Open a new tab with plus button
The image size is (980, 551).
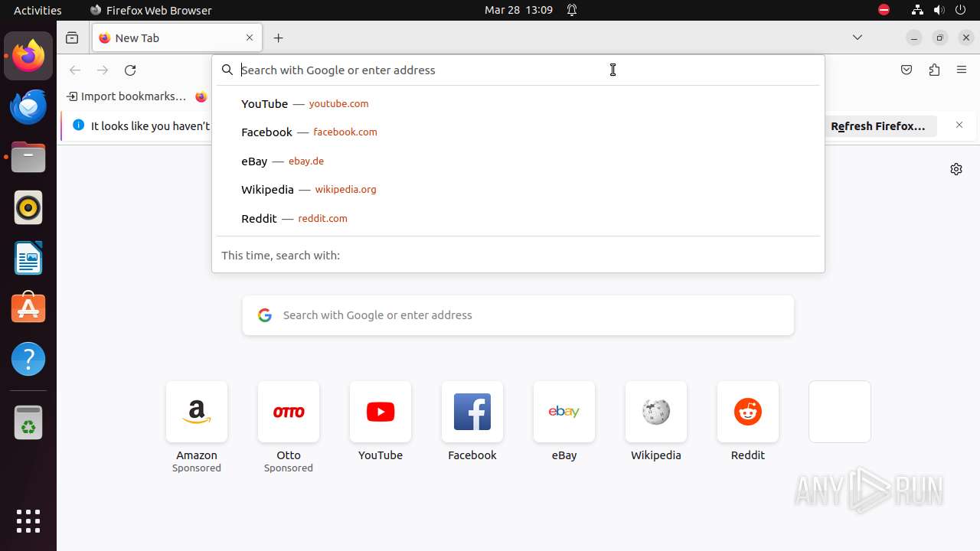pyautogui.click(x=279, y=37)
